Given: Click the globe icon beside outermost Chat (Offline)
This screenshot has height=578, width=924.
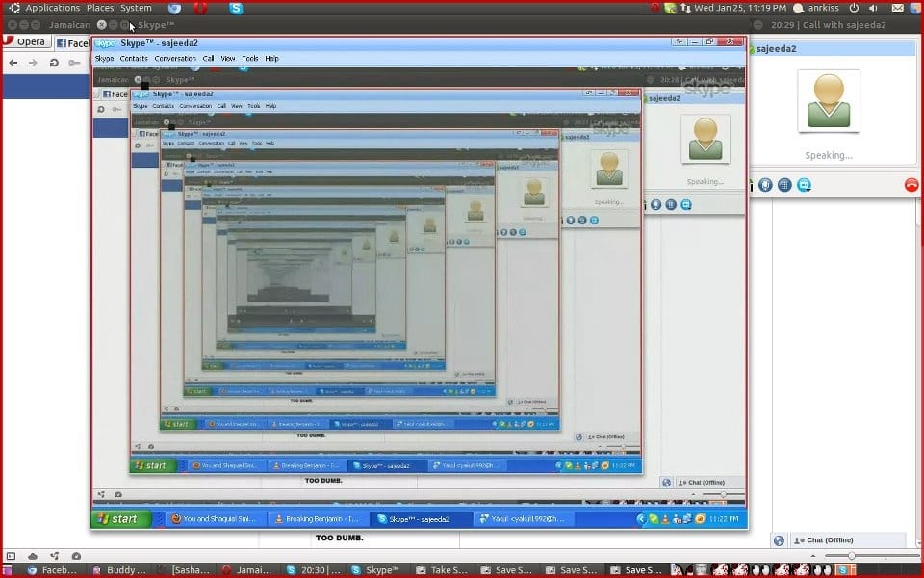Looking at the screenshot, I should 779,540.
